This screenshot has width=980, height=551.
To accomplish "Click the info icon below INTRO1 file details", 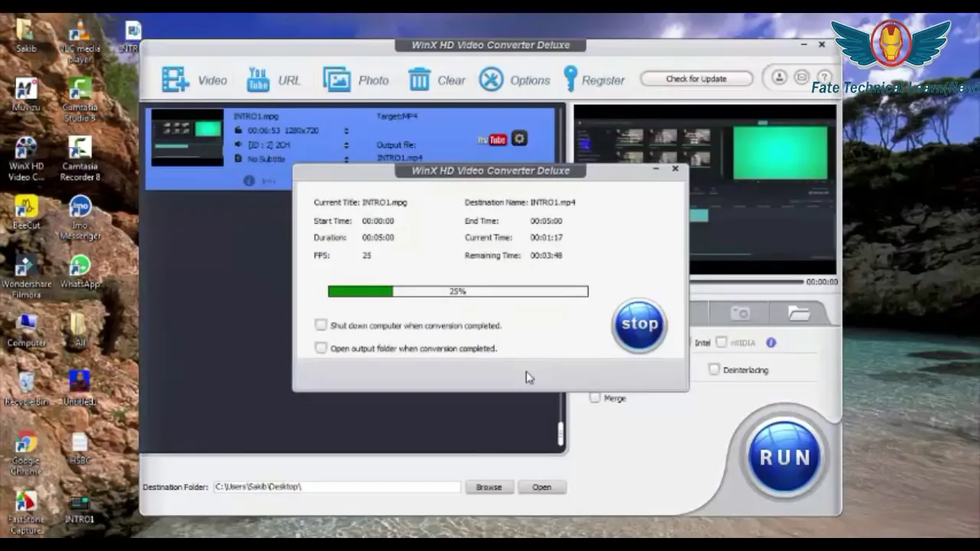I will point(249,181).
